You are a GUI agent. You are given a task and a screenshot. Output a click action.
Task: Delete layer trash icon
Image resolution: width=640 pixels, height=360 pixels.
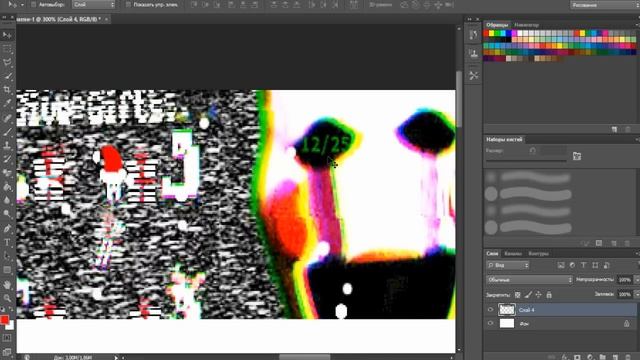pyautogui.click(x=628, y=357)
